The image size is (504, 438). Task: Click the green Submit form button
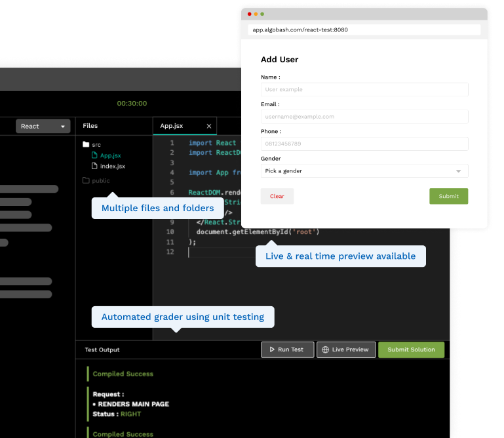tap(448, 196)
